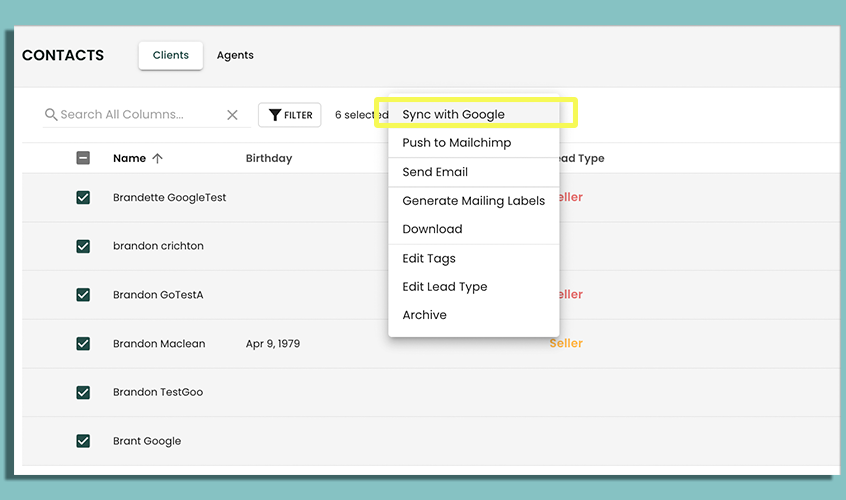This screenshot has width=846, height=500.
Task: Open the Filter options
Action: pyautogui.click(x=289, y=115)
